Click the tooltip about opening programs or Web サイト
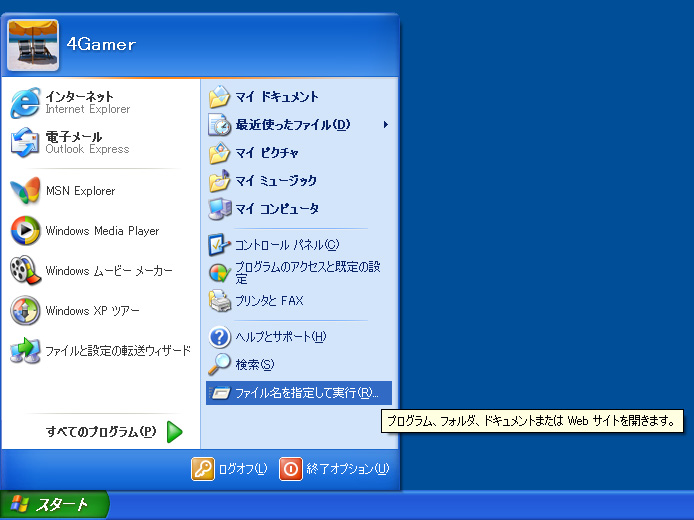This screenshot has width=694, height=520. 532,421
